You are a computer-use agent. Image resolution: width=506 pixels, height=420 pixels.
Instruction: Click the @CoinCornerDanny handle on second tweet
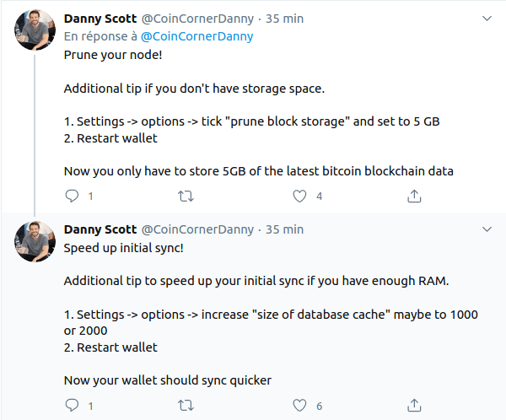click(x=198, y=230)
